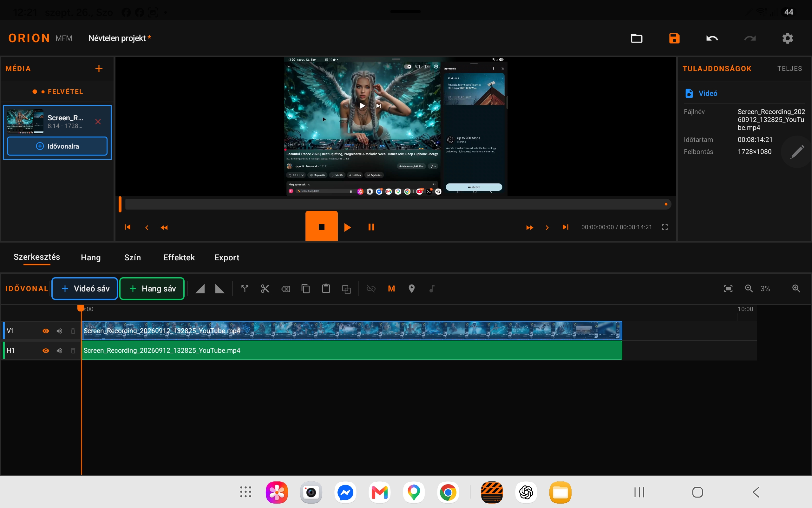The height and width of the screenshot is (508, 812).
Task: Apply fade-in ramp tool
Action: point(200,289)
